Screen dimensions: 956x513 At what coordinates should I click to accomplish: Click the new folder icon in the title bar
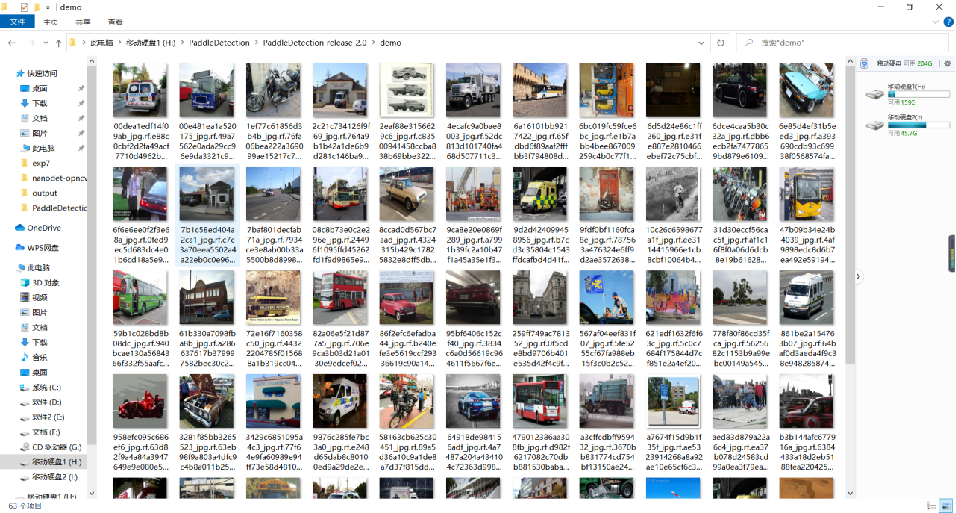(37, 7)
